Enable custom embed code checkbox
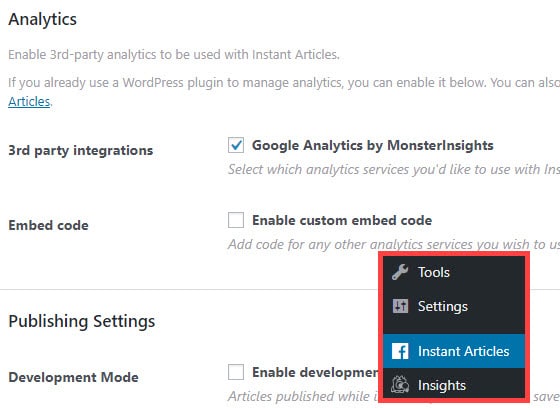The width and height of the screenshot is (560, 408). [236, 220]
